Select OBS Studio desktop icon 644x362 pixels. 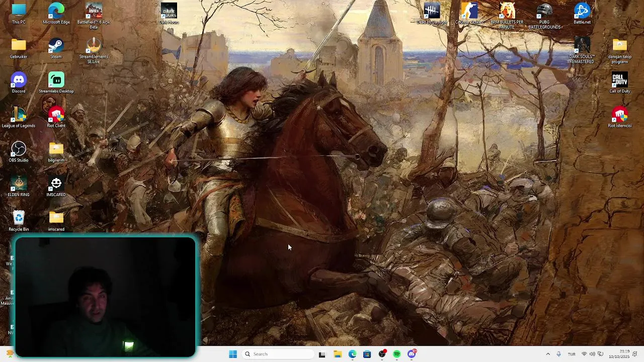click(19, 152)
